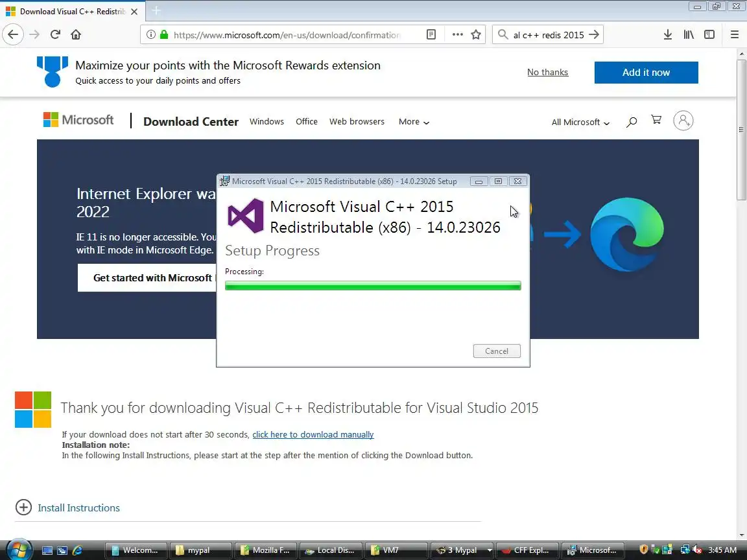Open the security shield tray icon

(643, 550)
